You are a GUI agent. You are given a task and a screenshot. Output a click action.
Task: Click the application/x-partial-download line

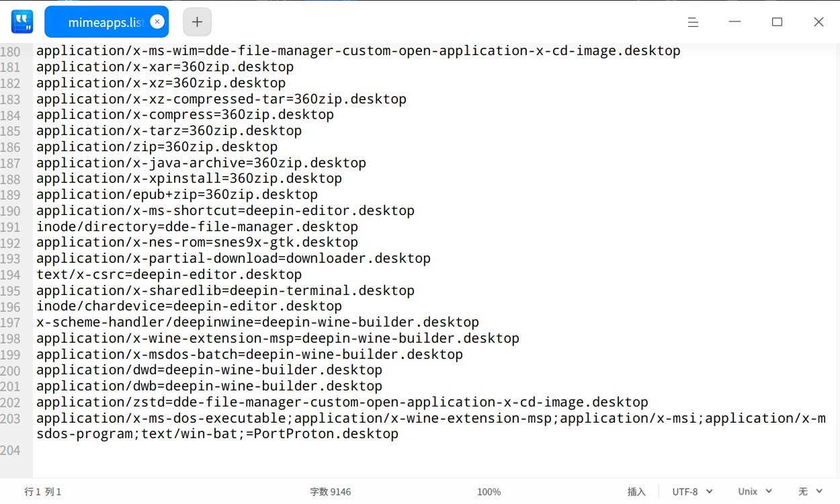[233, 259]
